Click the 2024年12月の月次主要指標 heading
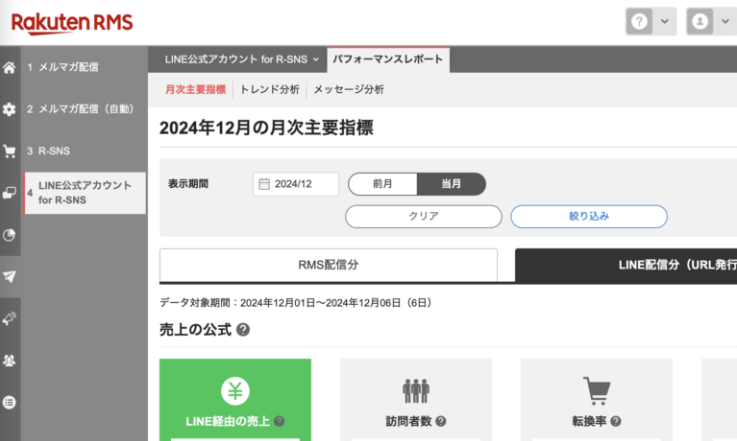737x441 pixels. tap(267, 128)
